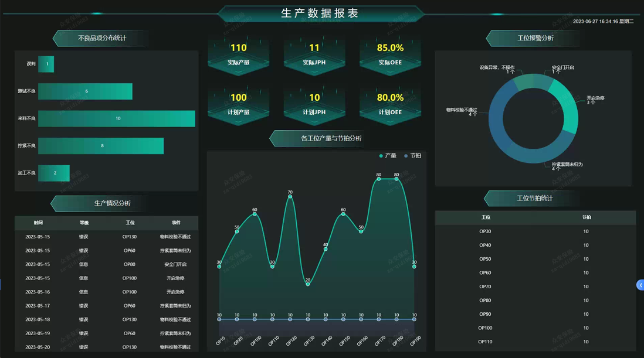Click the 拧紧不良 bar showing 8
Viewport: 644px width, 358px height.
point(101,146)
